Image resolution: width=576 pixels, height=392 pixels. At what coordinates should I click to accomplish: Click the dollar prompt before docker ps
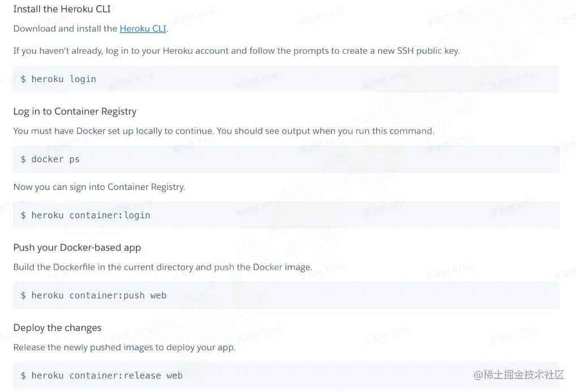click(23, 159)
